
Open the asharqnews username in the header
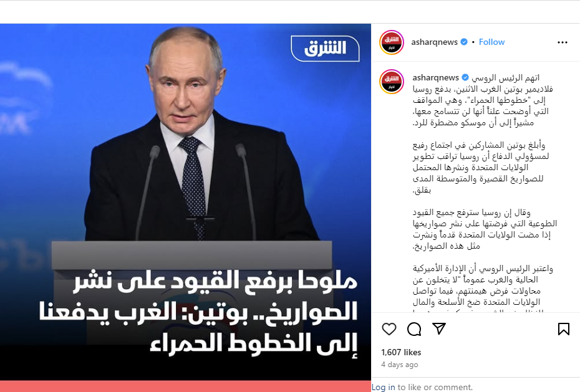tap(434, 42)
